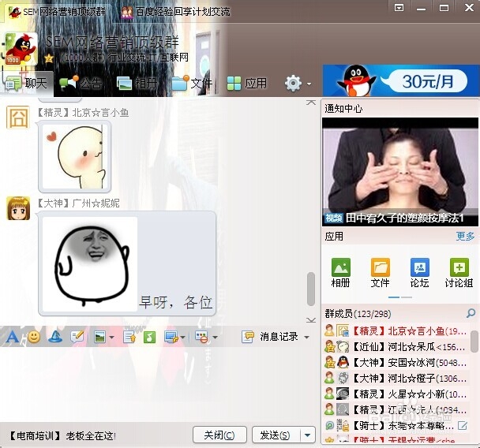Click the message note pencil icon
Viewport: 480px width, 448px height.
[77, 337]
